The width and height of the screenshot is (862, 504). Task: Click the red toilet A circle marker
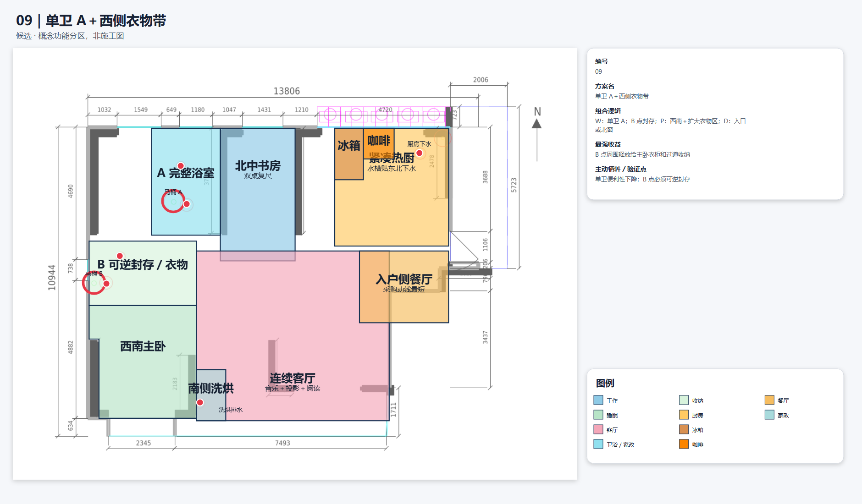click(173, 202)
